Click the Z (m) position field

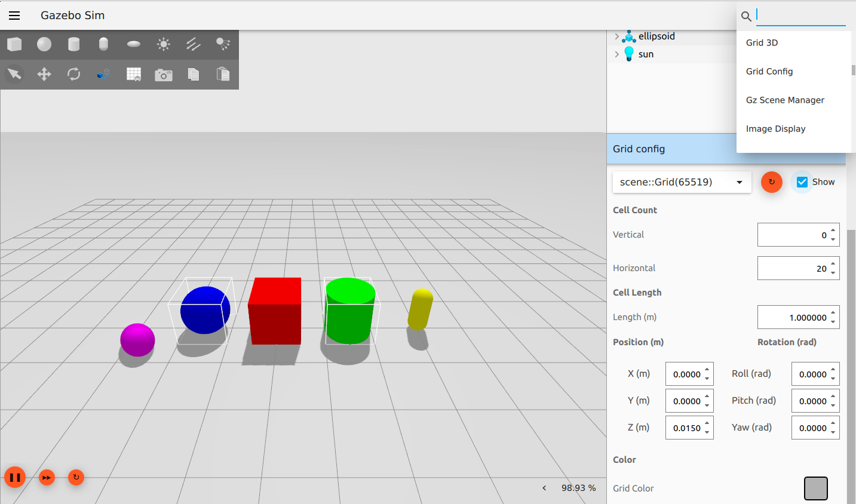click(689, 428)
